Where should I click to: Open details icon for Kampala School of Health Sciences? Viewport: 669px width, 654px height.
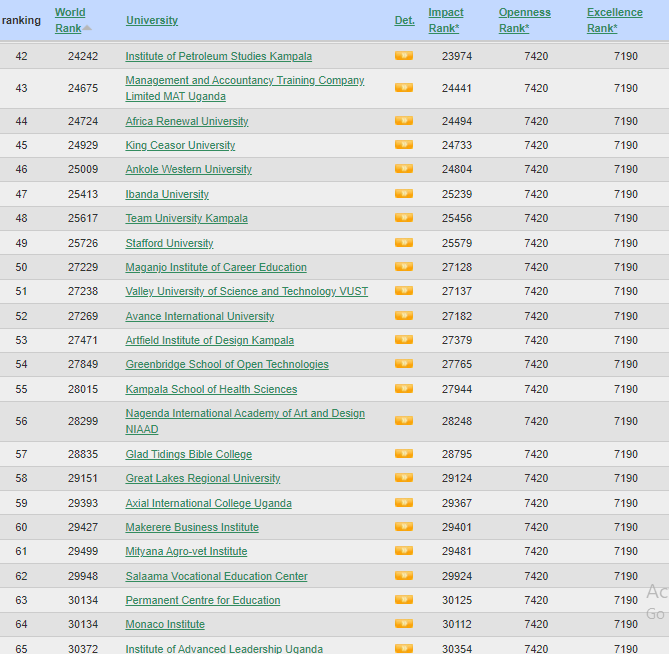tap(404, 389)
